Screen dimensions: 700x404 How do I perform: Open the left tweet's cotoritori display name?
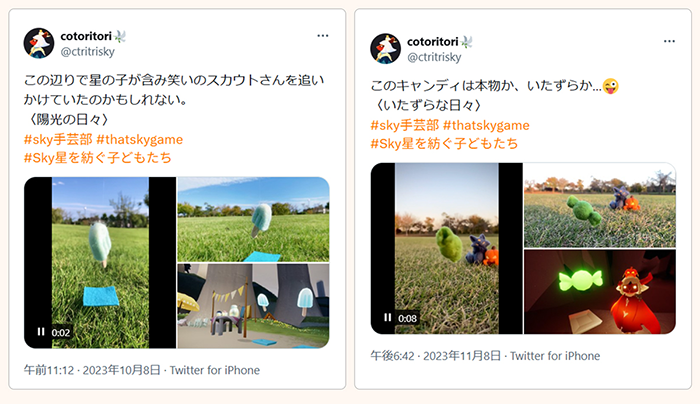click(x=86, y=36)
